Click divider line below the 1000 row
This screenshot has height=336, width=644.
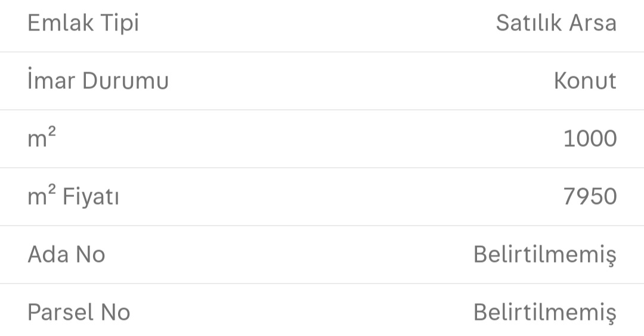point(322,168)
